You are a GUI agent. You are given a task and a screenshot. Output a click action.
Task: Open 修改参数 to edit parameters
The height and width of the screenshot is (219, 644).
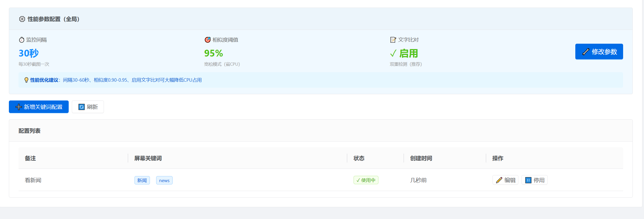tap(599, 52)
